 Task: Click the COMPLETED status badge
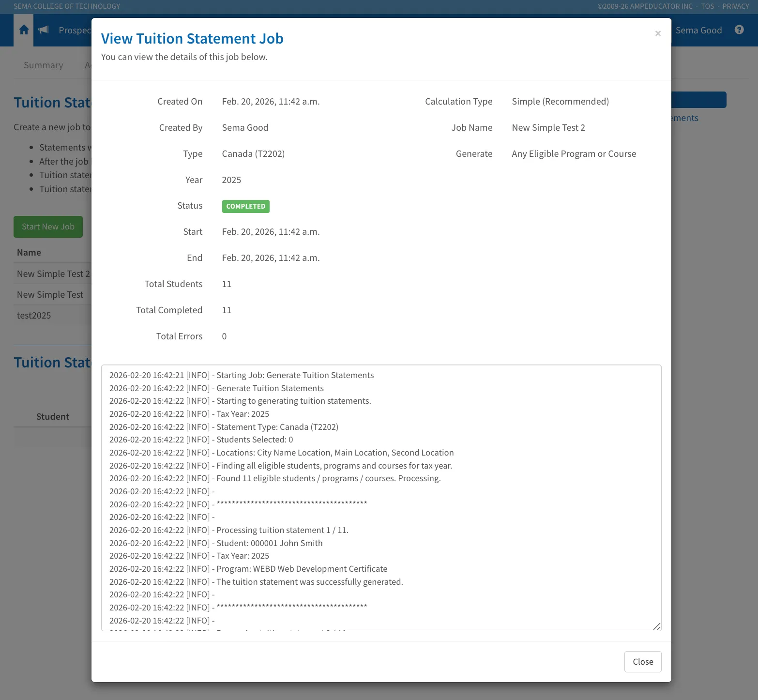click(x=246, y=206)
